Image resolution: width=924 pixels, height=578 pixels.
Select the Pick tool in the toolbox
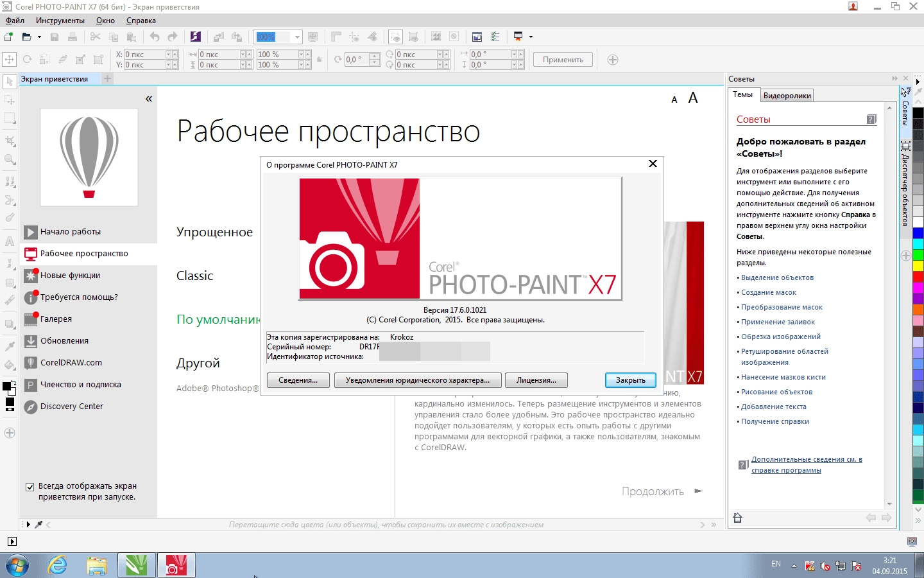click(x=10, y=82)
